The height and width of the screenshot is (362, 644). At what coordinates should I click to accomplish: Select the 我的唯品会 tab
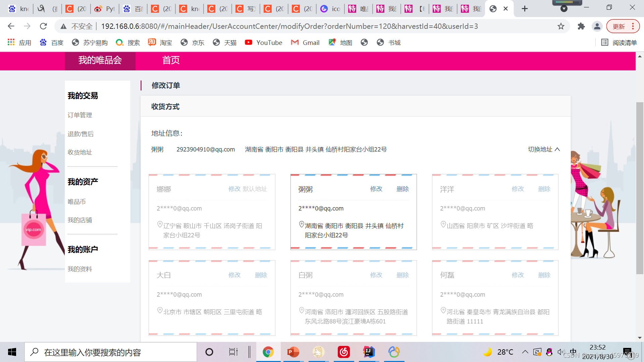point(100,61)
